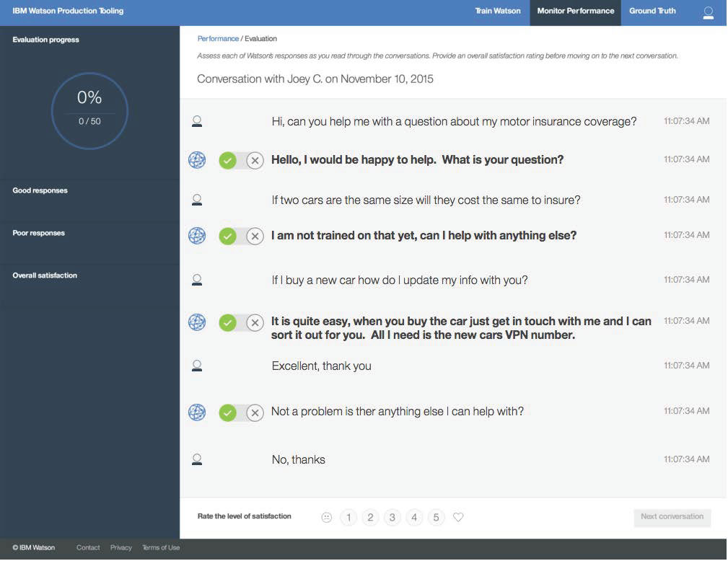Mark 'It is quite easy' response as poor

255,322
